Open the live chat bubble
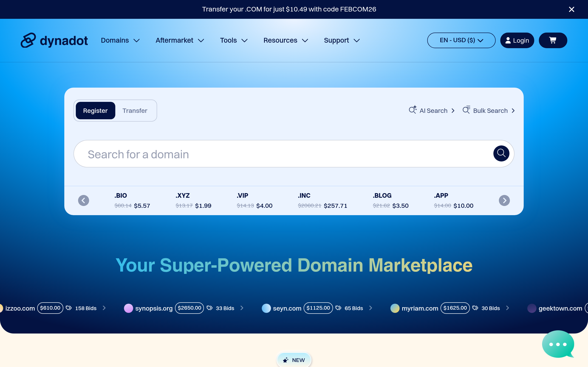Viewport: 588px width, 367px height. pyautogui.click(x=558, y=344)
